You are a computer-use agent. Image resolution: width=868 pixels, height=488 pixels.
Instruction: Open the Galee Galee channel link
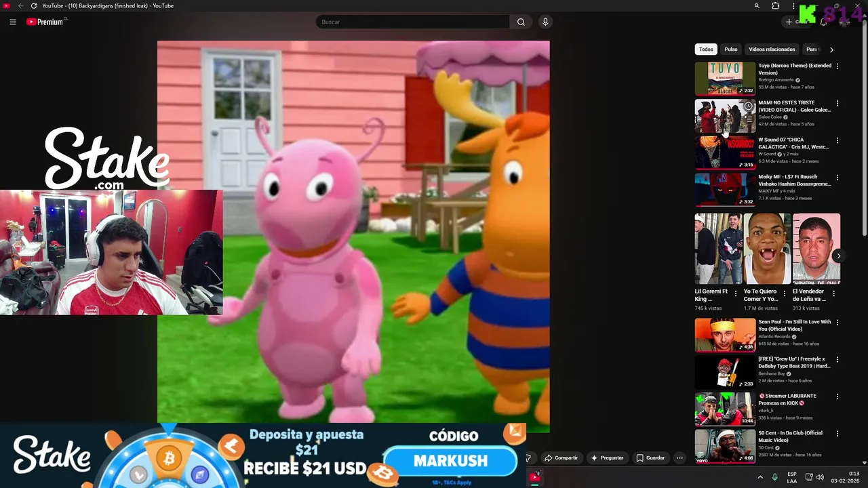pyautogui.click(x=770, y=117)
